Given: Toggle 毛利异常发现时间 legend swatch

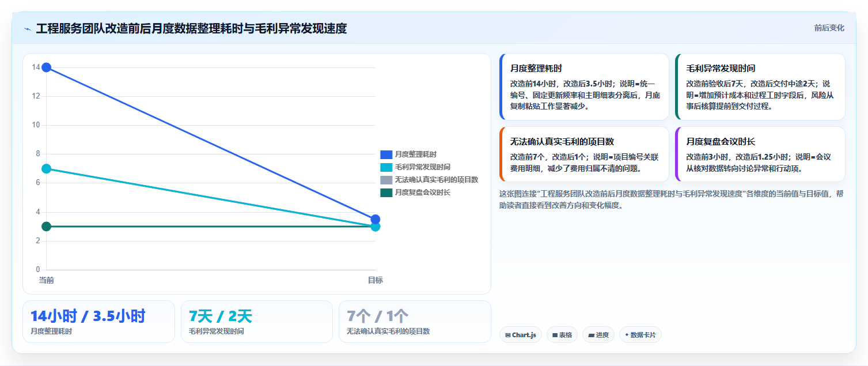Looking at the screenshot, I should coord(386,167).
